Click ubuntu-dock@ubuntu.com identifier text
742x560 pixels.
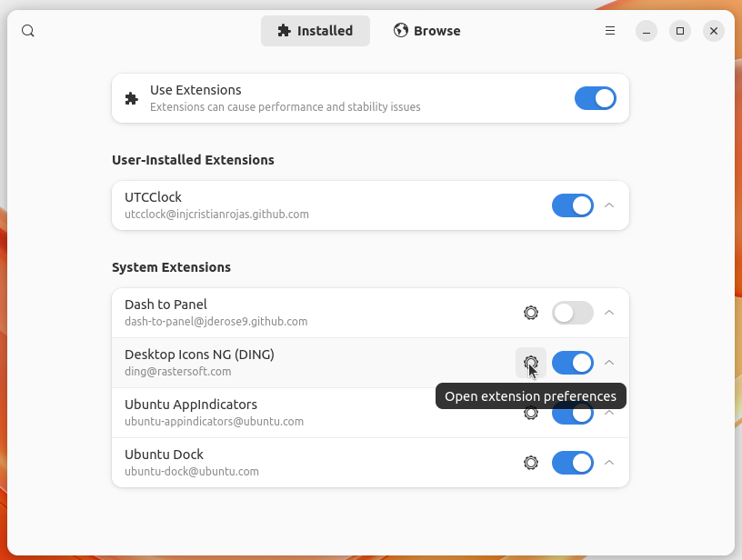pyautogui.click(x=192, y=472)
